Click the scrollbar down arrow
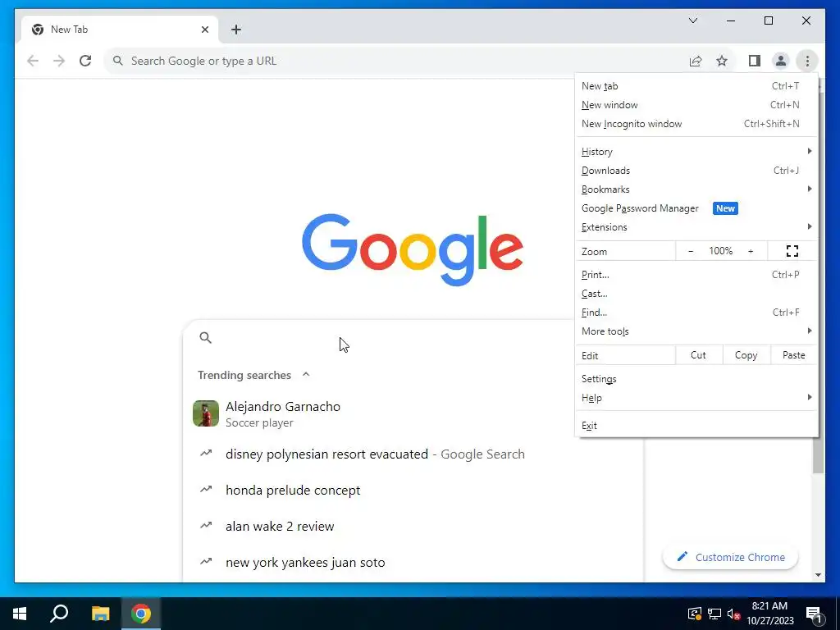 (x=818, y=575)
